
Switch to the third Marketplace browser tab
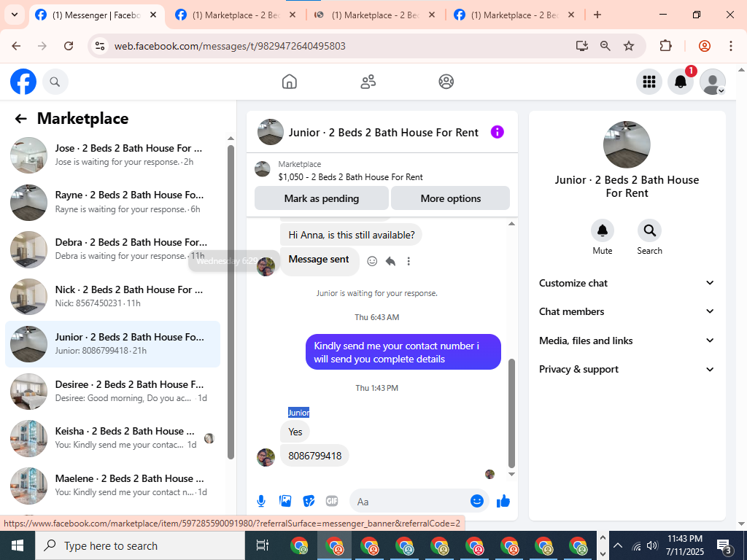point(375,15)
